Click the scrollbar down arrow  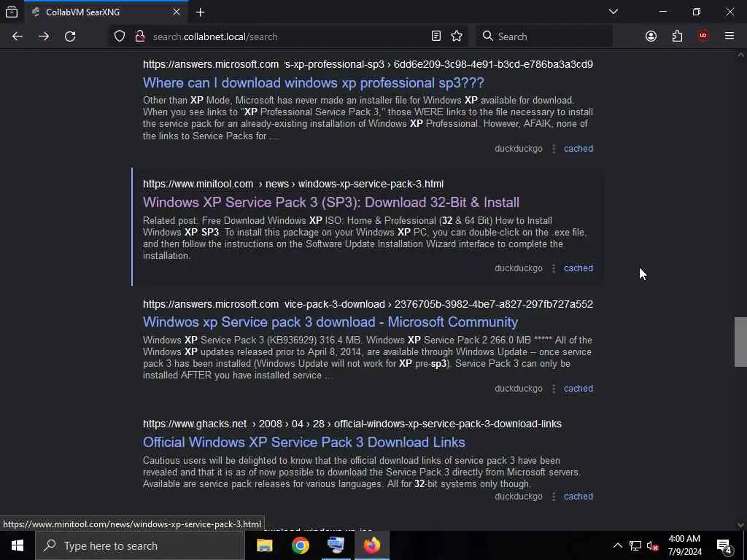[x=740, y=525]
